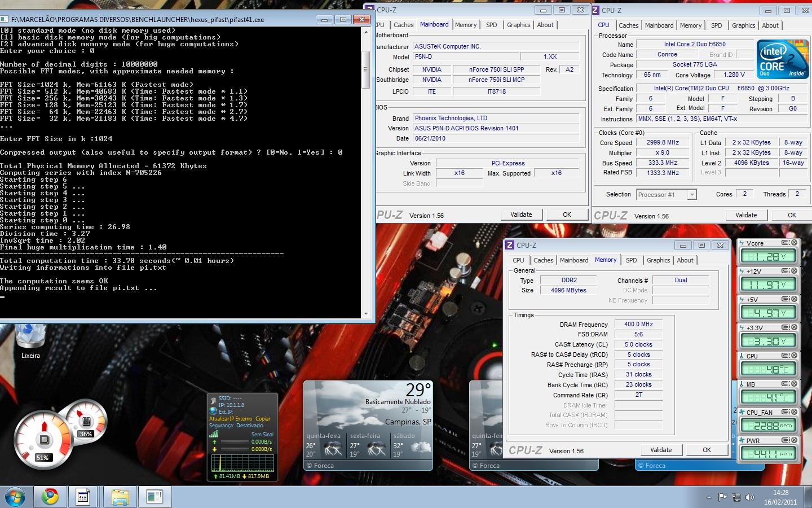The width and height of the screenshot is (812, 508).
Task: Open settings of the +5V sensor gadget
Action: click(785, 299)
